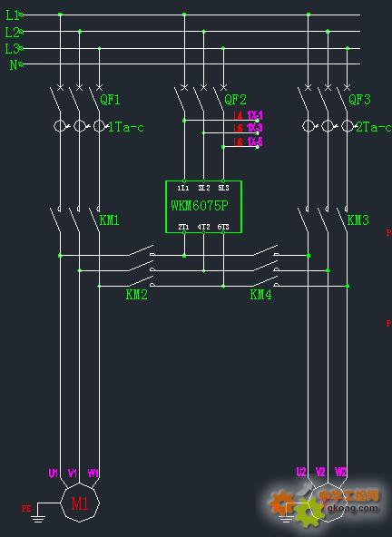Click the KM2 contactor label

137,295
